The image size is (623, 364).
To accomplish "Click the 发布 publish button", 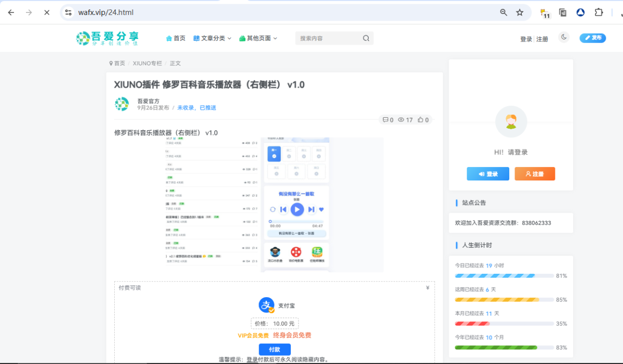I will pos(592,38).
